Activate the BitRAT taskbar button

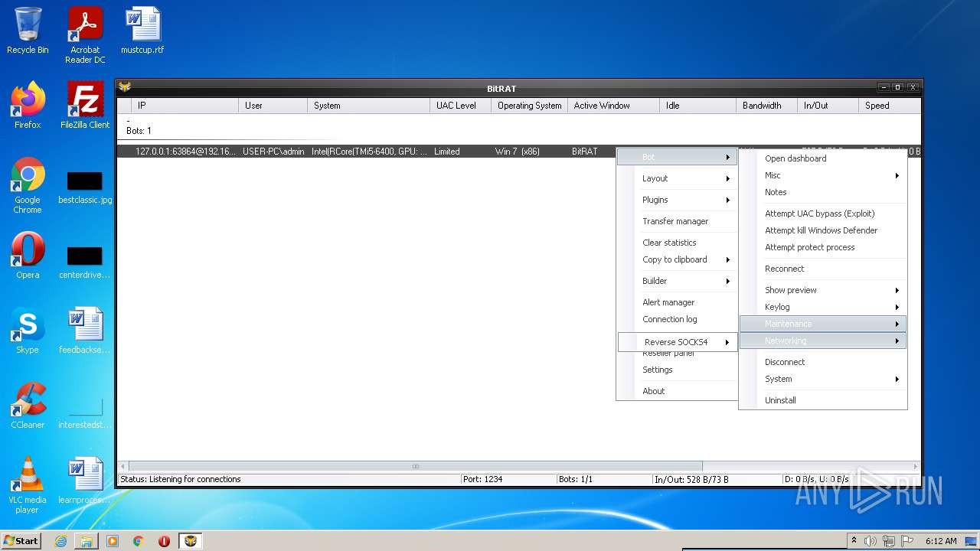click(x=191, y=541)
